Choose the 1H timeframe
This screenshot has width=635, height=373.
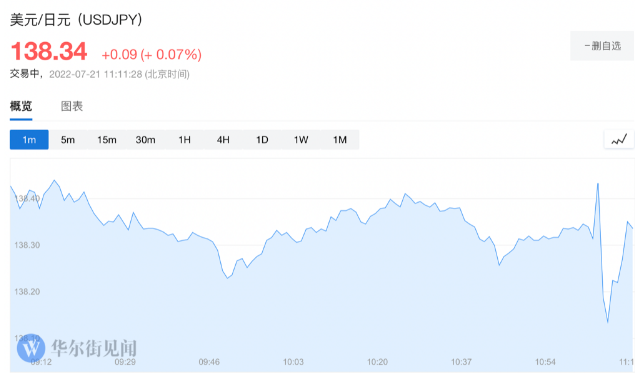[184, 140]
